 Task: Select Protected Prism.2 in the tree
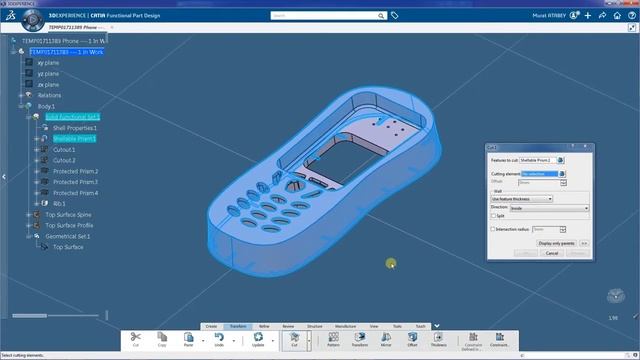click(76, 171)
